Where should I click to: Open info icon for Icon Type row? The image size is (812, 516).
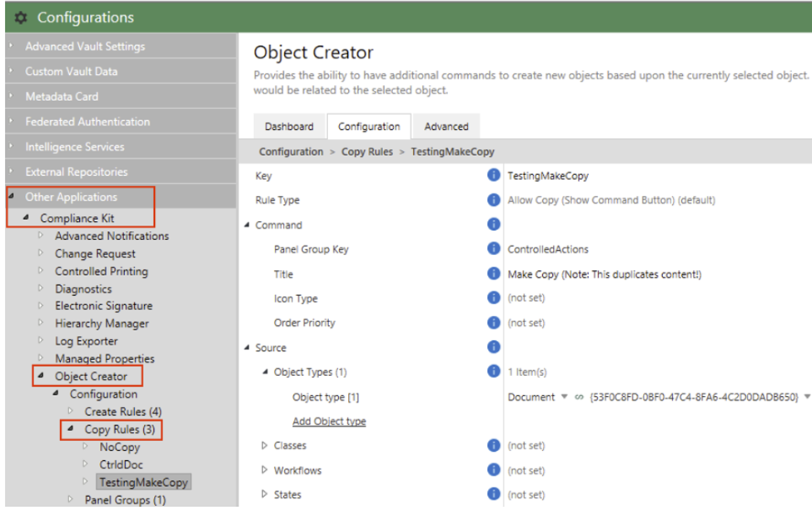point(494,298)
